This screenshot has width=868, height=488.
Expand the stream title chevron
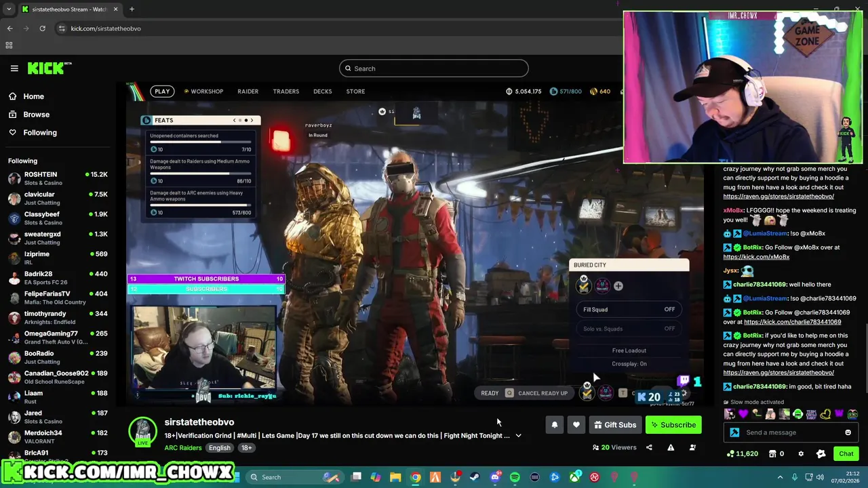tap(518, 436)
